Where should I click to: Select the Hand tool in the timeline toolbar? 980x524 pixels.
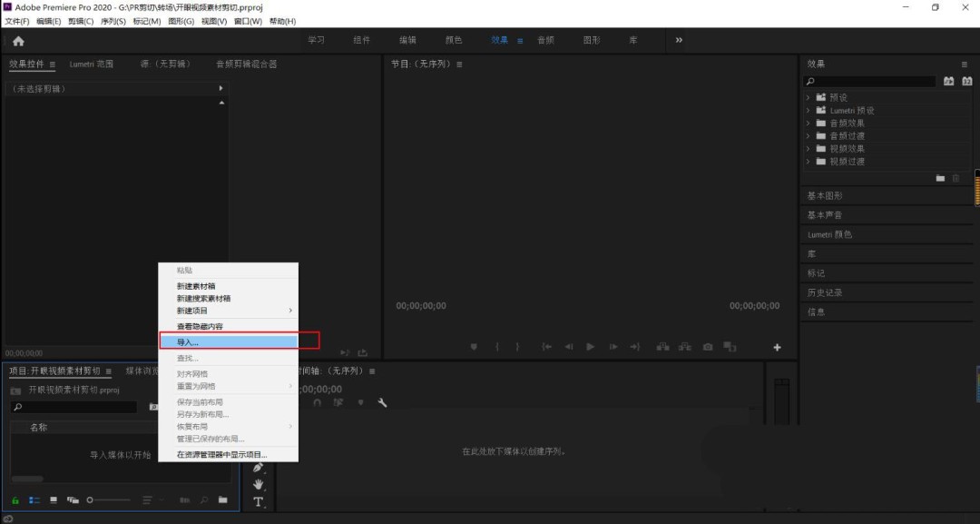258,483
